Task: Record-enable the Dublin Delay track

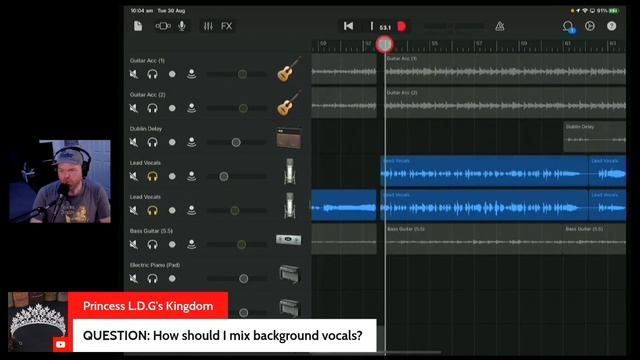Action: tap(172, 142)
